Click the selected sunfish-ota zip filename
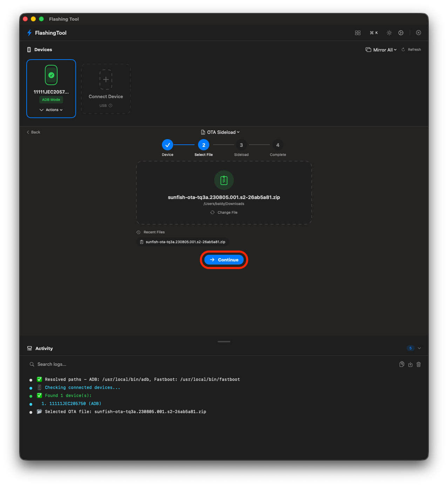Image resolution: width=448 pixels, height=486 pixels. click(x=224, y=197)
